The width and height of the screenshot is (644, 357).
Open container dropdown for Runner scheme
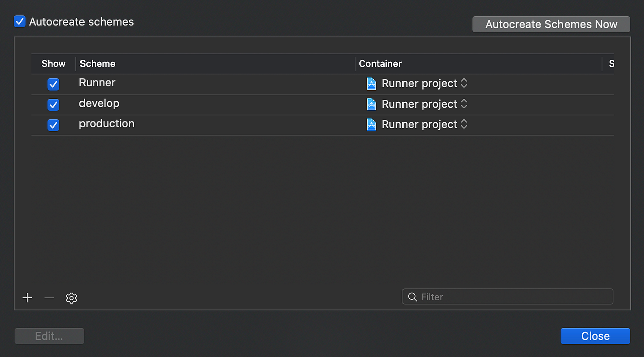pos(464,83)
